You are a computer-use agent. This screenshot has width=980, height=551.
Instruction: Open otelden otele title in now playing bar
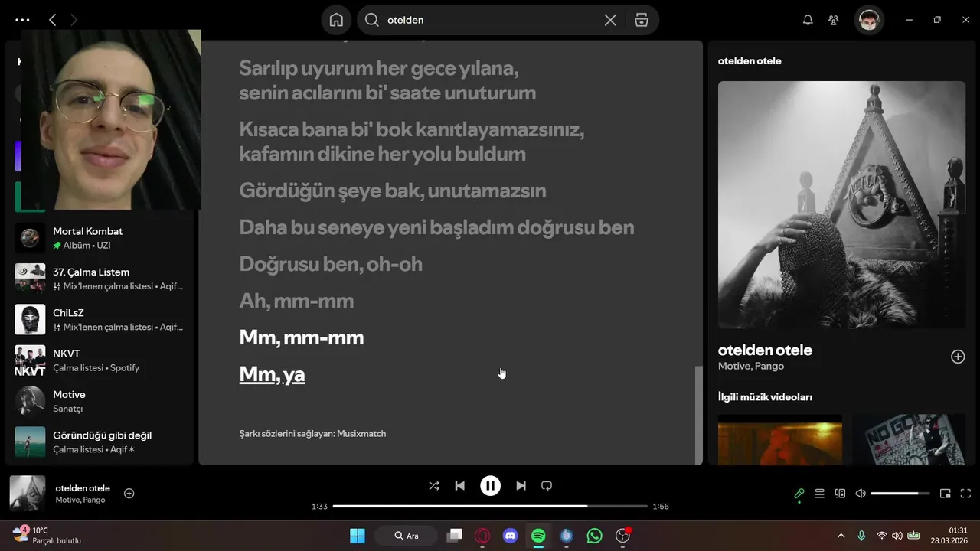83,488
